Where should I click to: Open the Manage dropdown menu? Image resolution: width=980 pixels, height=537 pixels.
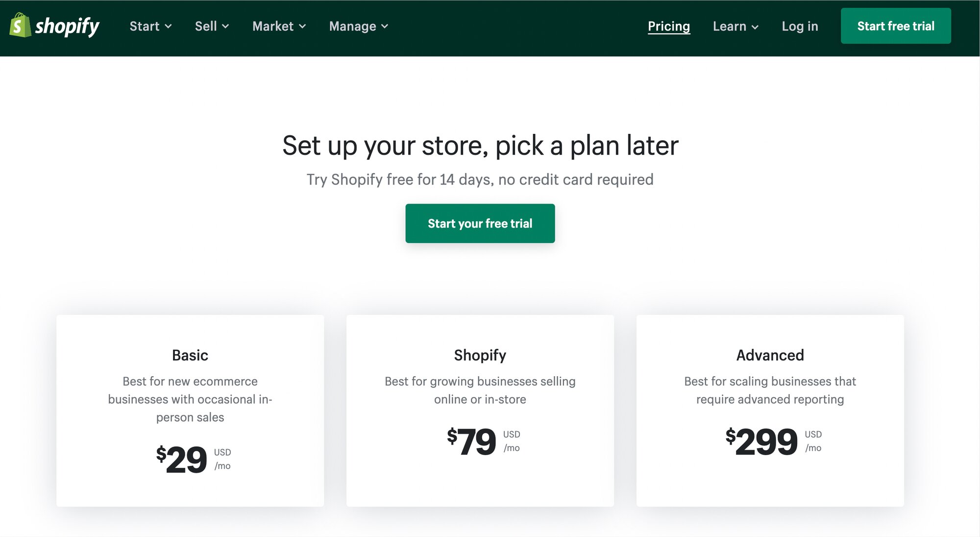click(358, 26)
